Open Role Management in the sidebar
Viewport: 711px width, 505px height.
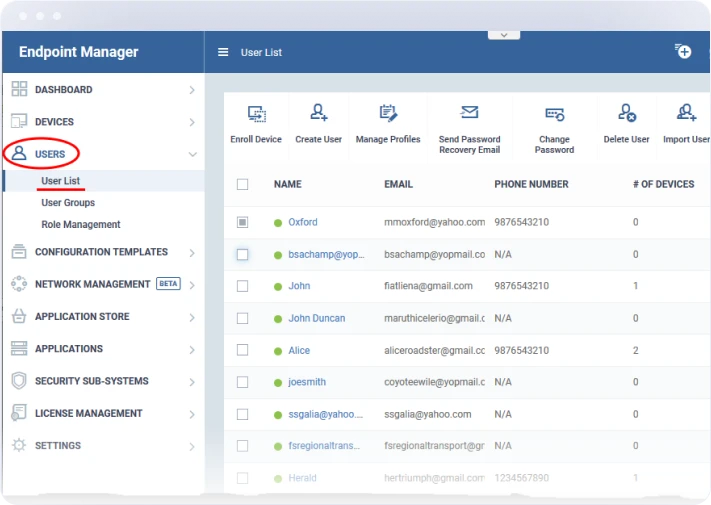pyautogui.click(x=80, y=225)
